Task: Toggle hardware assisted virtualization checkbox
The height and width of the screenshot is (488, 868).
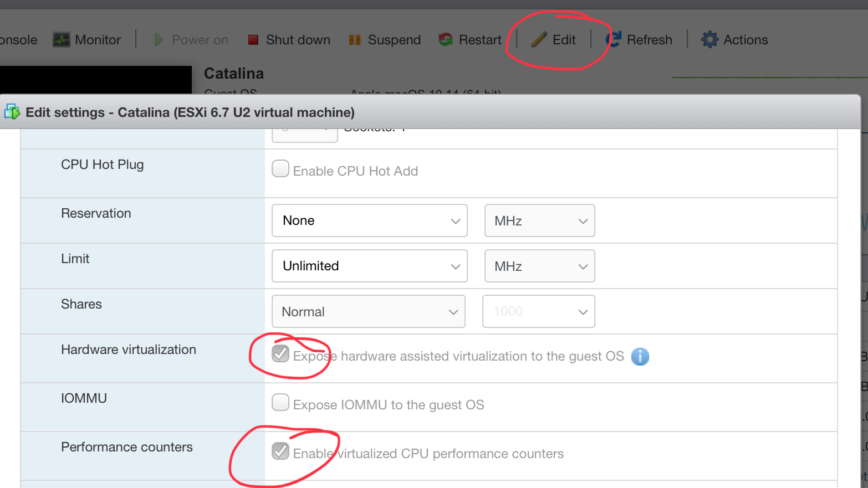Action: point(280,353)
